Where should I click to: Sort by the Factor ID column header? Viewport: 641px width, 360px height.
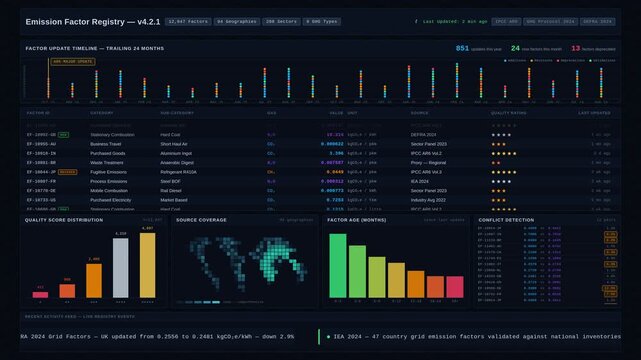pos(38,113)
